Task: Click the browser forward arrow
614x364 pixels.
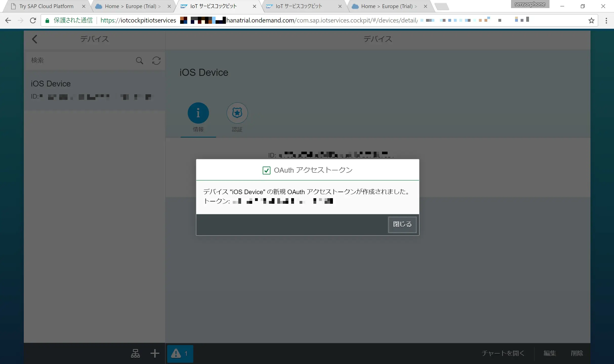Action: tap(20, 20)
